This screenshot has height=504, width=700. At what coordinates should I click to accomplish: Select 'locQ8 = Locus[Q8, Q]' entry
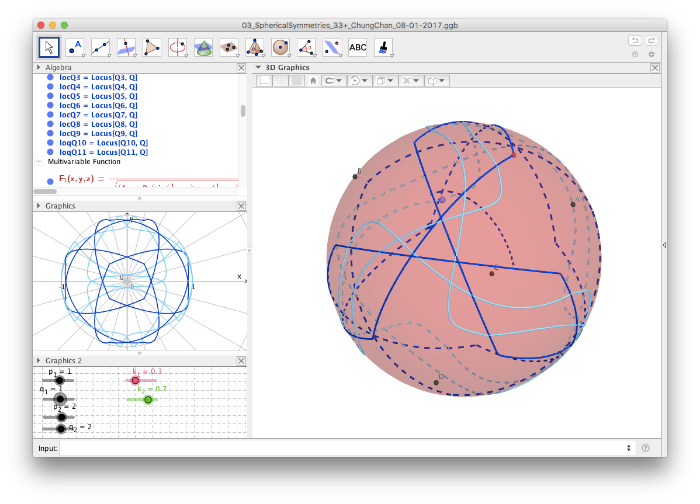(98, 124)
